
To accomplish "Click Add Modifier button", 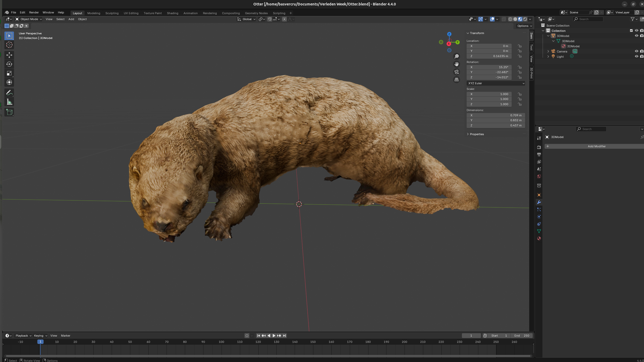I will coord(594,146).
